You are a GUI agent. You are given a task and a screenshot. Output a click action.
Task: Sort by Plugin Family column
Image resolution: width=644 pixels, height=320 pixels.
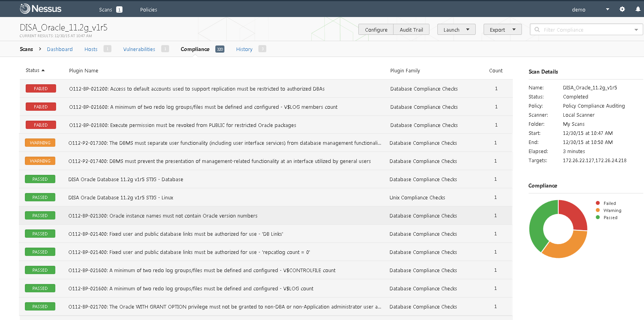(x=405, y=70)
